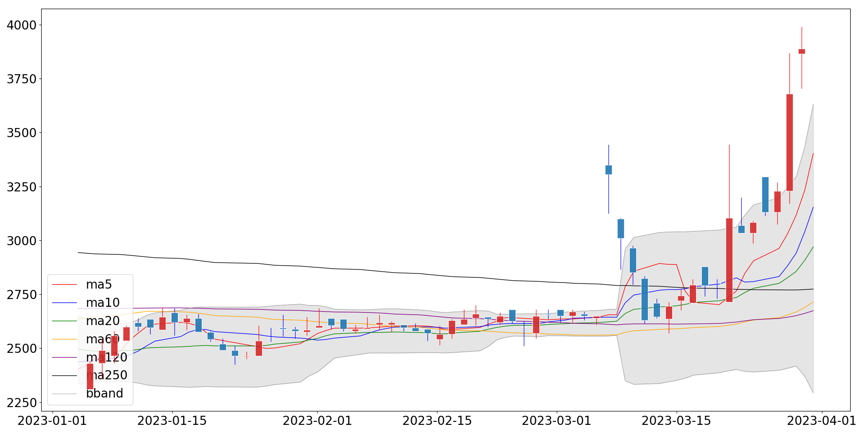
Task: Click the tallest red candlestick near 3680
Action: coord(789,142)
